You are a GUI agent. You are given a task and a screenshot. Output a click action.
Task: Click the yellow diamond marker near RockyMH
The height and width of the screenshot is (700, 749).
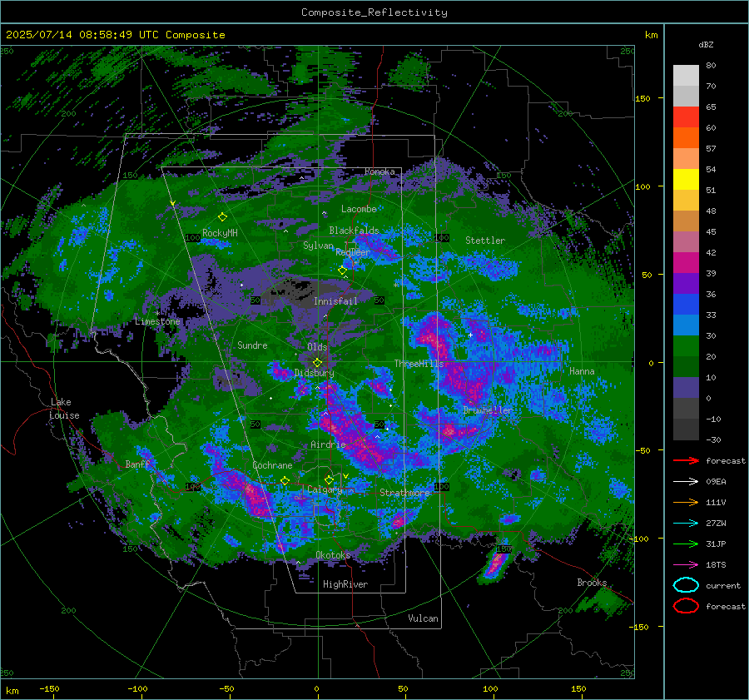coord(222,217)
